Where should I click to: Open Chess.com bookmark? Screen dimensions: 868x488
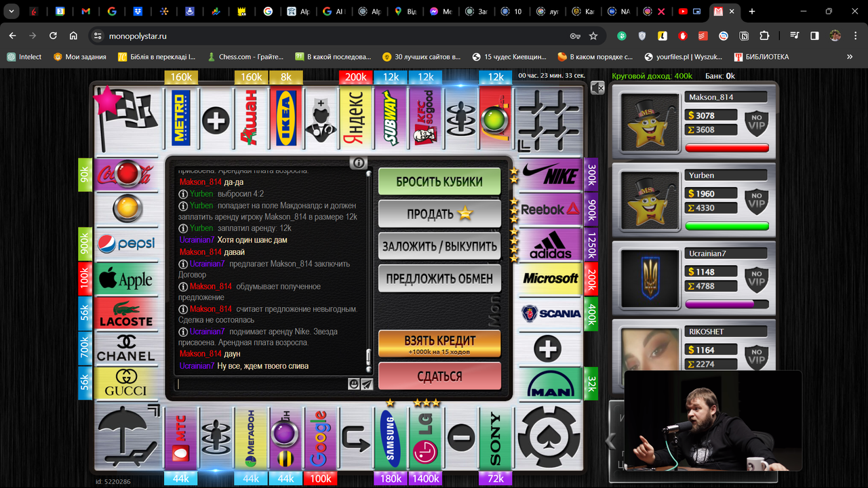click(245, 57)
